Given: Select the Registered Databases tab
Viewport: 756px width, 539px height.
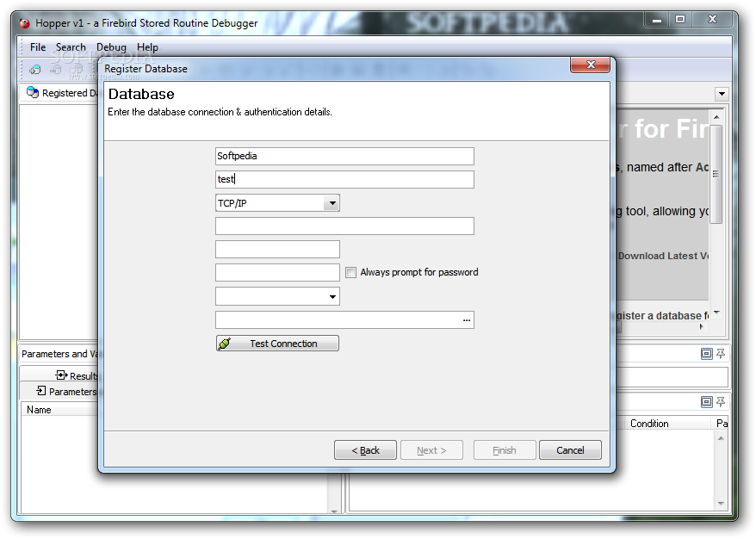Looking at the screenshot, I should tap(60, 93).
